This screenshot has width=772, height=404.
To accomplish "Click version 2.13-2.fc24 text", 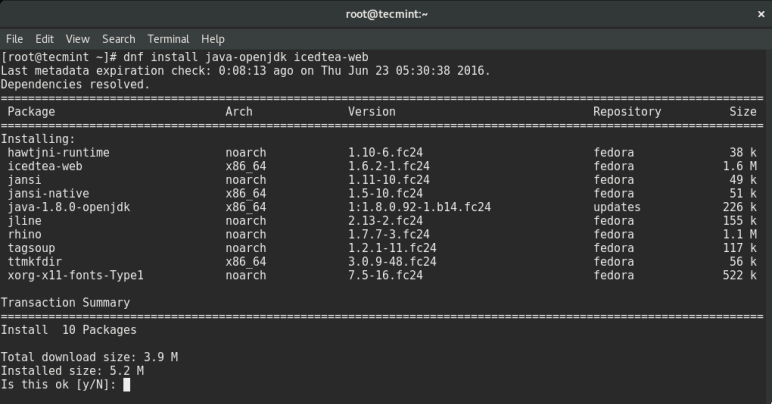I will pos(386,221).
